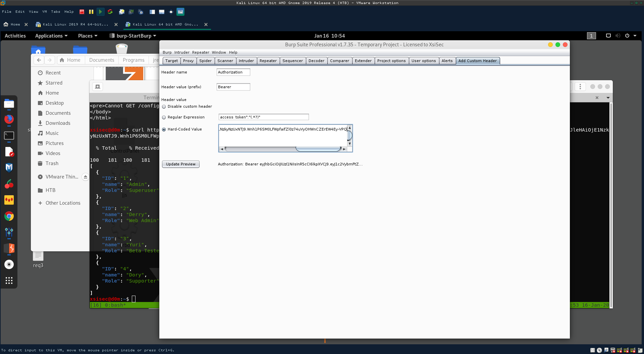Go to Home in Files path bar
The image size is (644, 354).
point(70,60)
